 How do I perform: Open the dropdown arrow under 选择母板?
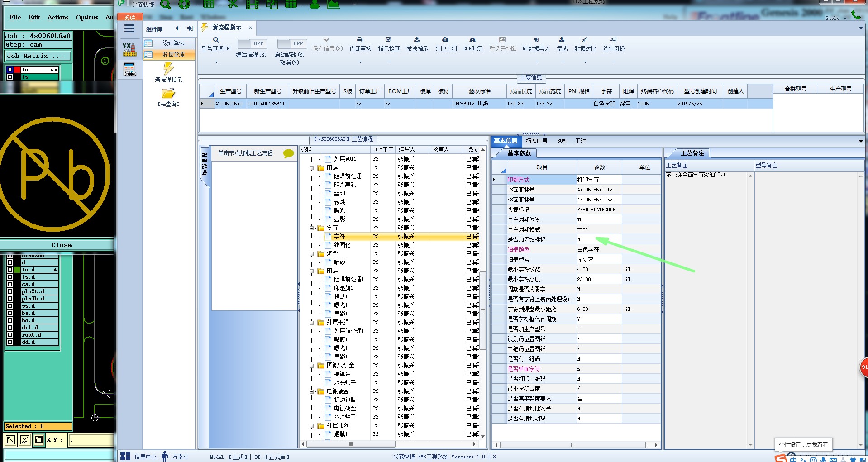click(614, 62)
